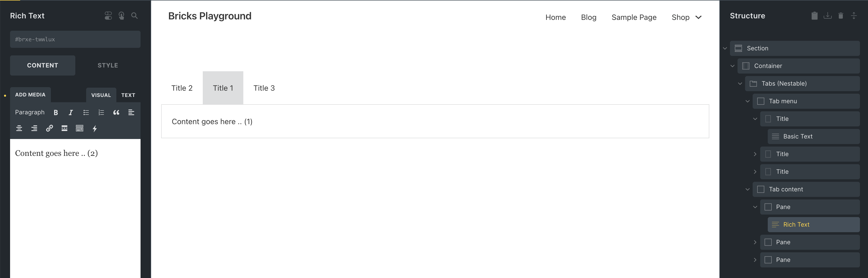Select the Title 3 tab in the preview
This screenshot has height=278, width=868.
tap(264, 88)
